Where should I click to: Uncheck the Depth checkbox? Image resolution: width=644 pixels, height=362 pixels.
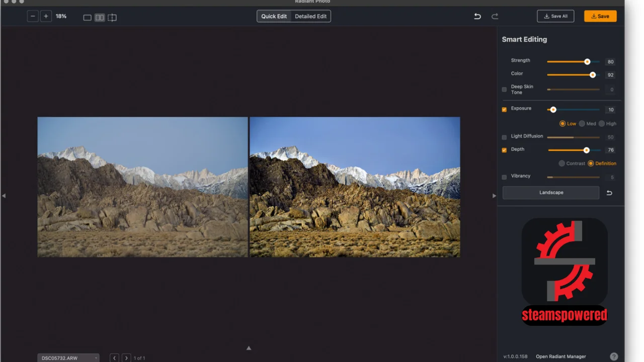pyautogui.click(x=504, y=150)
